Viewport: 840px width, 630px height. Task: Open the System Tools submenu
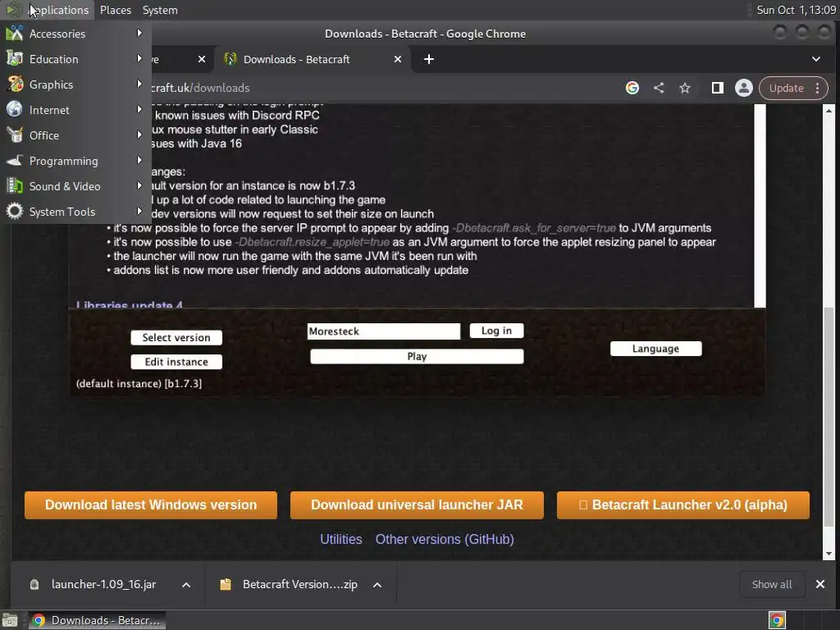(x=75, y=212)
